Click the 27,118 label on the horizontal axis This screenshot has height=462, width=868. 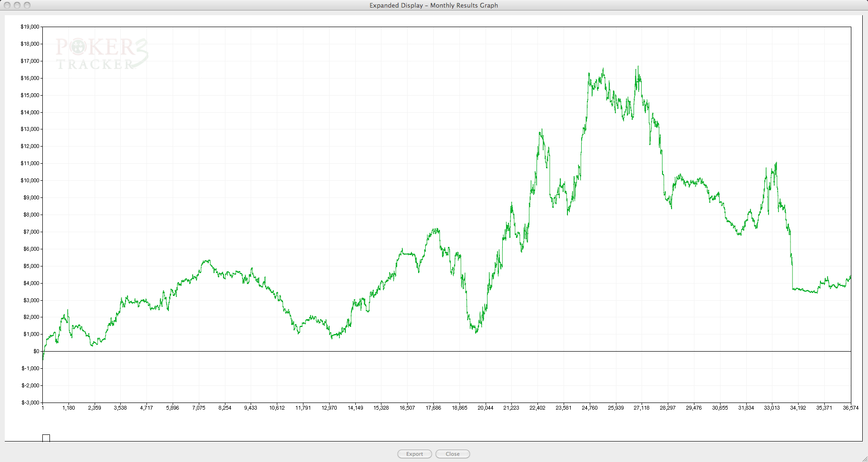coord(642,408)
